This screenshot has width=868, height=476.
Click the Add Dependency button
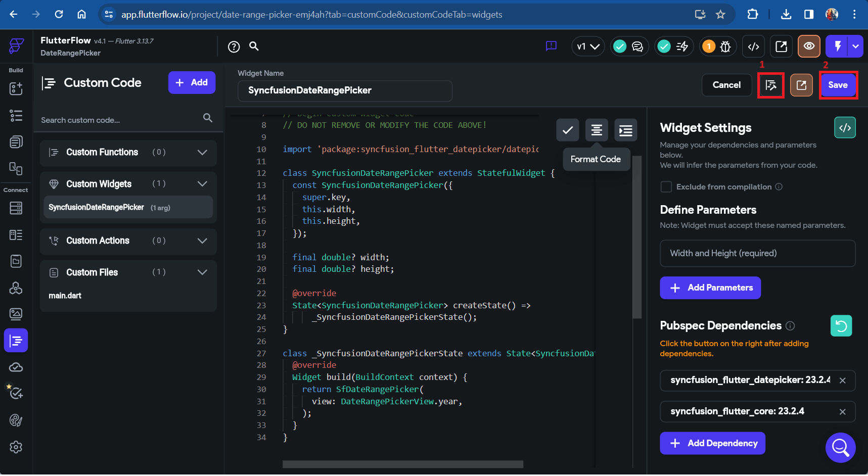[x=712, y=444]
